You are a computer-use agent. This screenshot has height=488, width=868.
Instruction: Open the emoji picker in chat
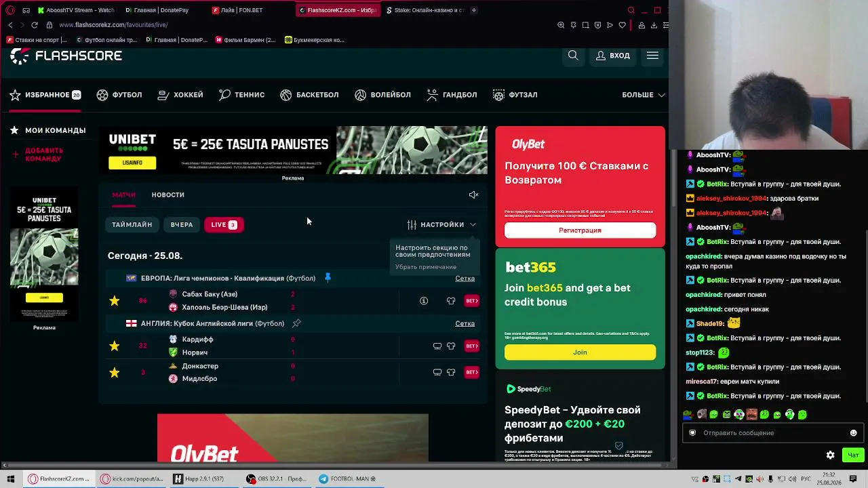click(x=853, y=433)
